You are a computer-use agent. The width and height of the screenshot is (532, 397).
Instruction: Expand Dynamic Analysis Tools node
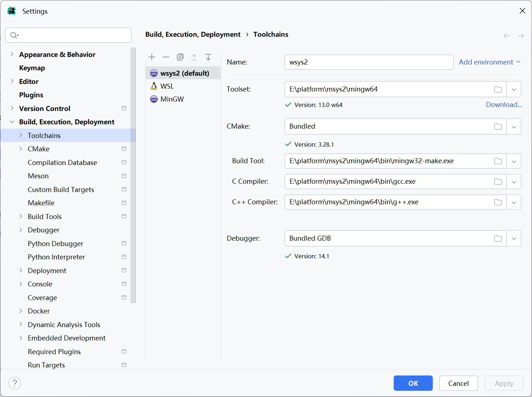(x=21, y=325)
